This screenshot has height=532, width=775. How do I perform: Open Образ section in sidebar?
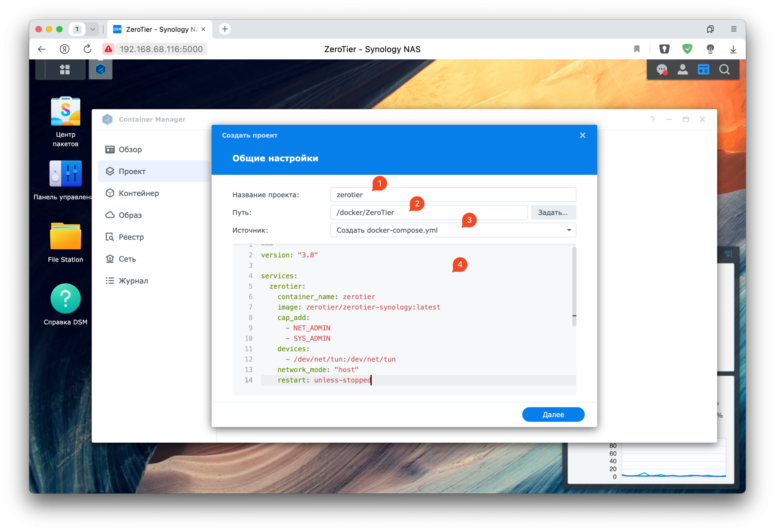(154, 215)
